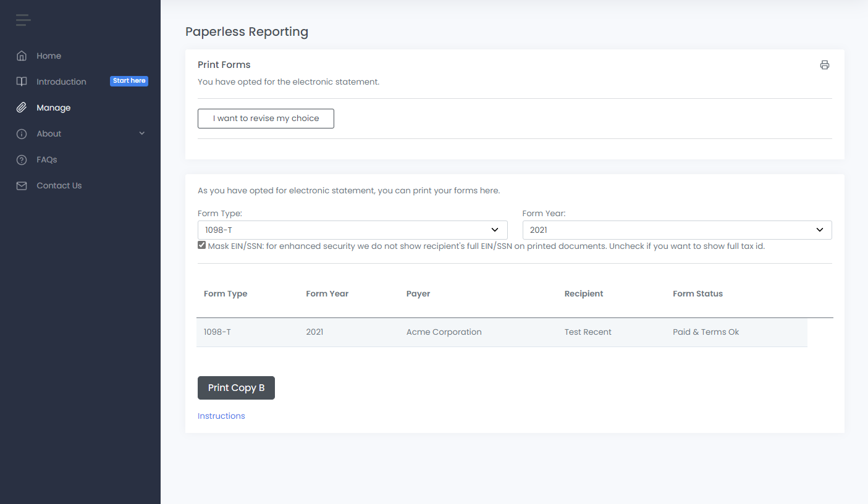Uncheck the Mask EIN/SSN checkbox
This screenshot has height=504, width=868.
coord(202,245)
